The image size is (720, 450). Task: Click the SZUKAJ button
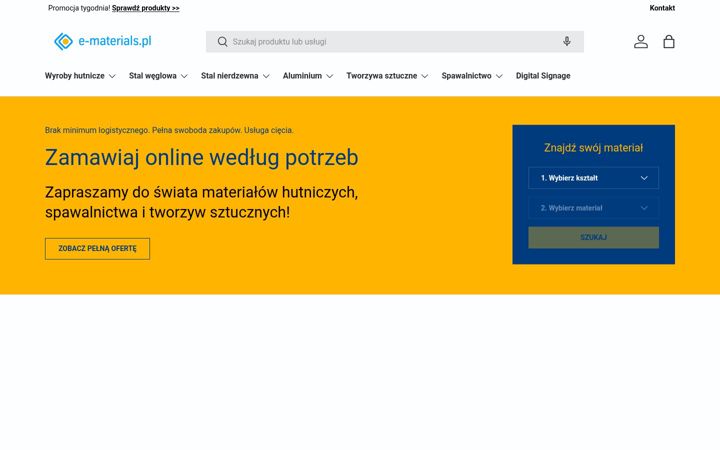click(593, 237)
